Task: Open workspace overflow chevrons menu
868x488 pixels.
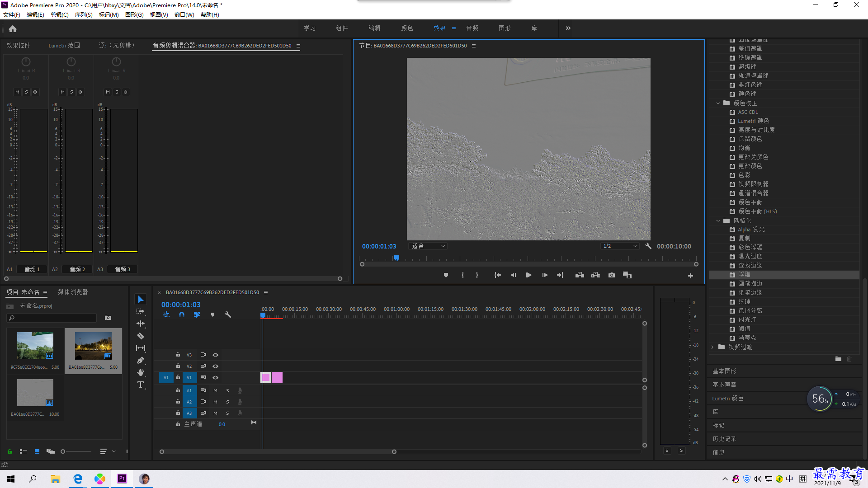Action: [x=568, y=28]
